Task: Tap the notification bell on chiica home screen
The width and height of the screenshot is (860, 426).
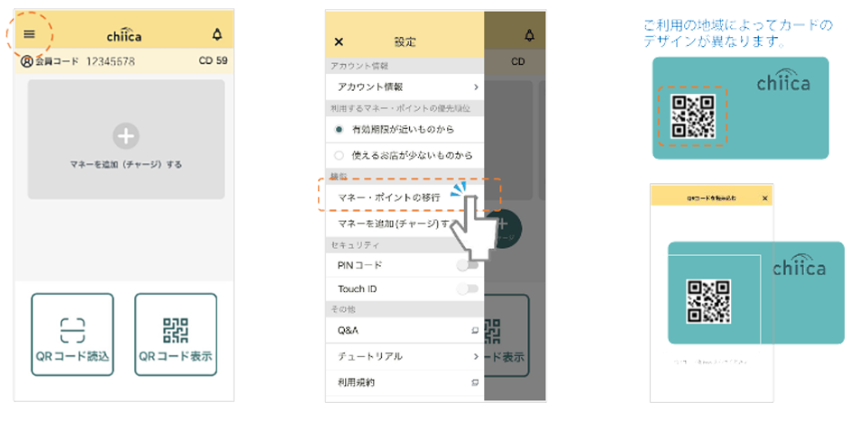Action: tap(217, 35)
